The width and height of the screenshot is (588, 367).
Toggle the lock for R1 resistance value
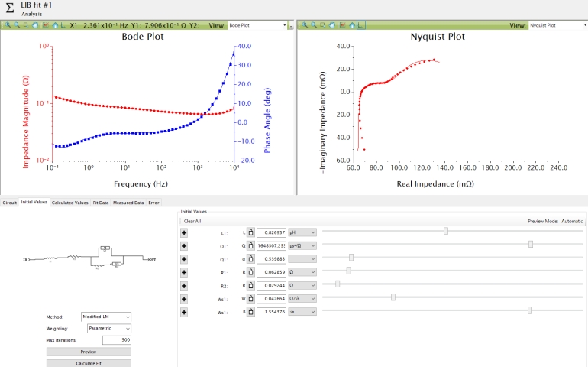[250, 272]
